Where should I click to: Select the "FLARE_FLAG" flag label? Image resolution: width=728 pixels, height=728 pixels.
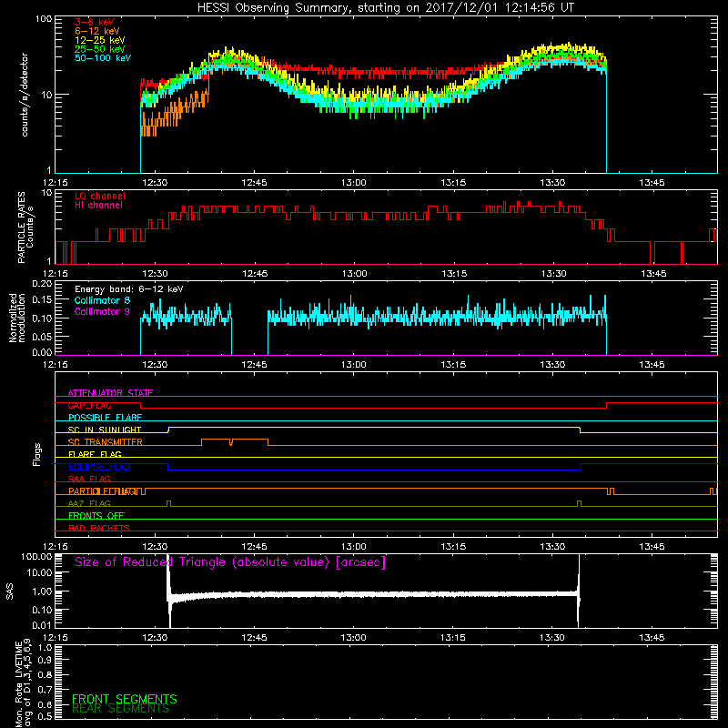[x=95, y=454]
